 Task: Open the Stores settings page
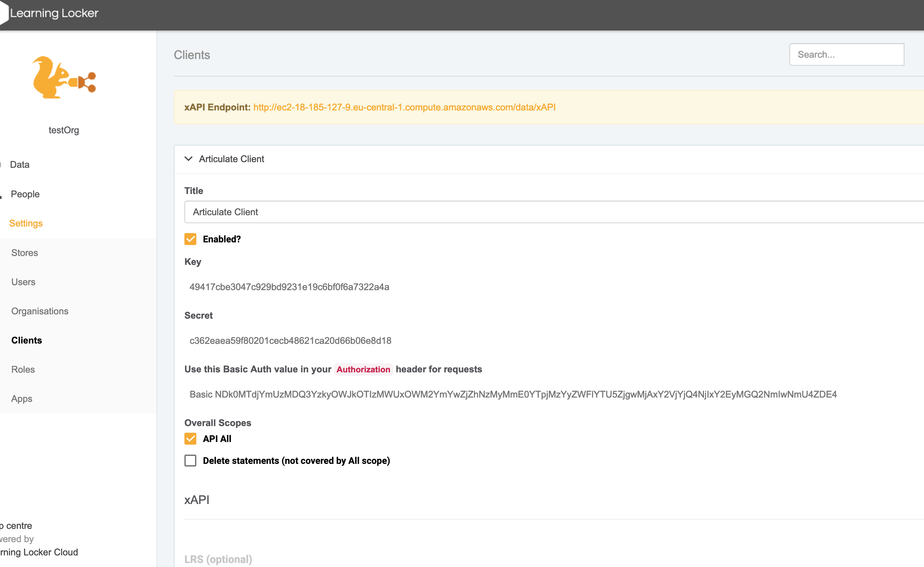[x=24, y=252]
